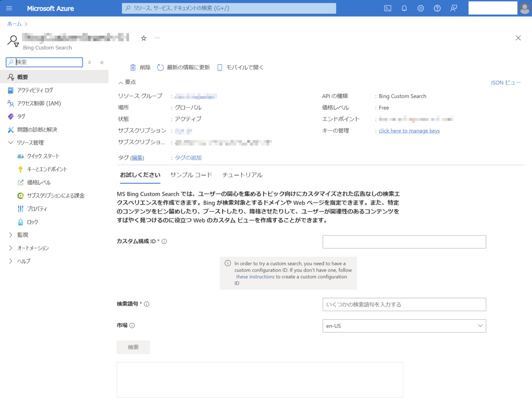Image resolution: width=532 pixels, height=411 pixels.
Task: Click the タグの追加 link
Action: [x=188, y=157]
